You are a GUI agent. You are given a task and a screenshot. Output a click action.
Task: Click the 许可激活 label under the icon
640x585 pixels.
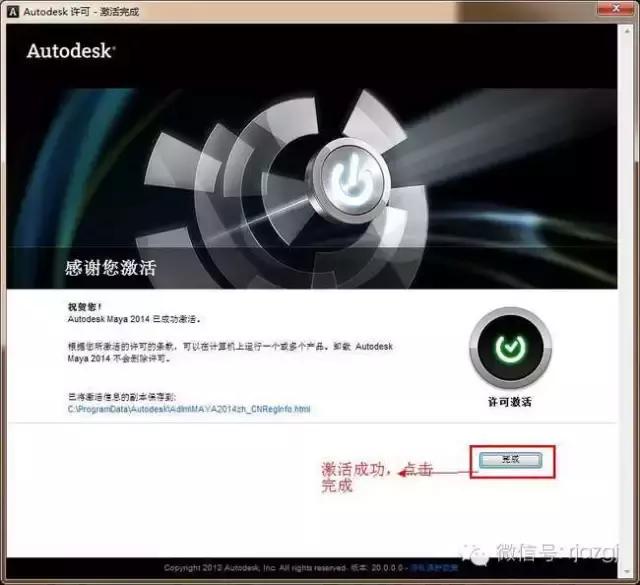click(510, 402)
